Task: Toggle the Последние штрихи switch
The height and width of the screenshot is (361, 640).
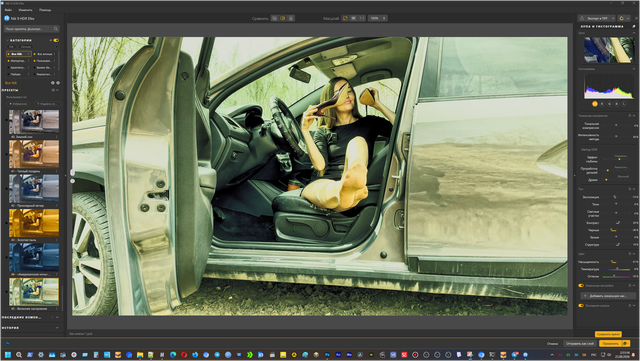Action: tap(581, 305)
